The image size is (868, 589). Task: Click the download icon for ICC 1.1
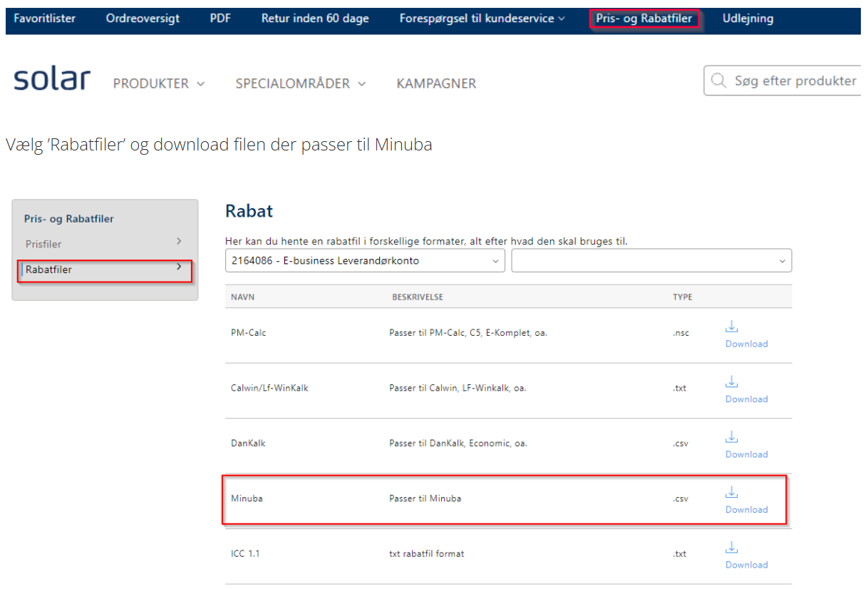coord(731,548)
